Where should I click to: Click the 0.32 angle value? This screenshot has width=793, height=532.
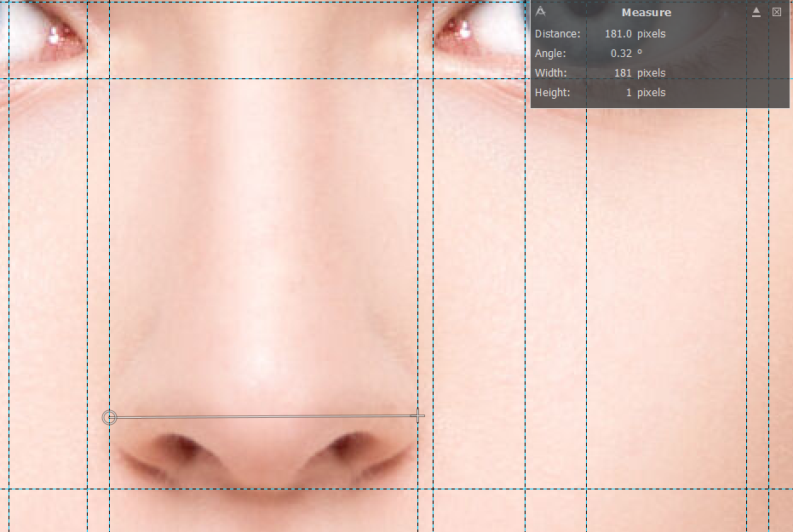point(623,54)
